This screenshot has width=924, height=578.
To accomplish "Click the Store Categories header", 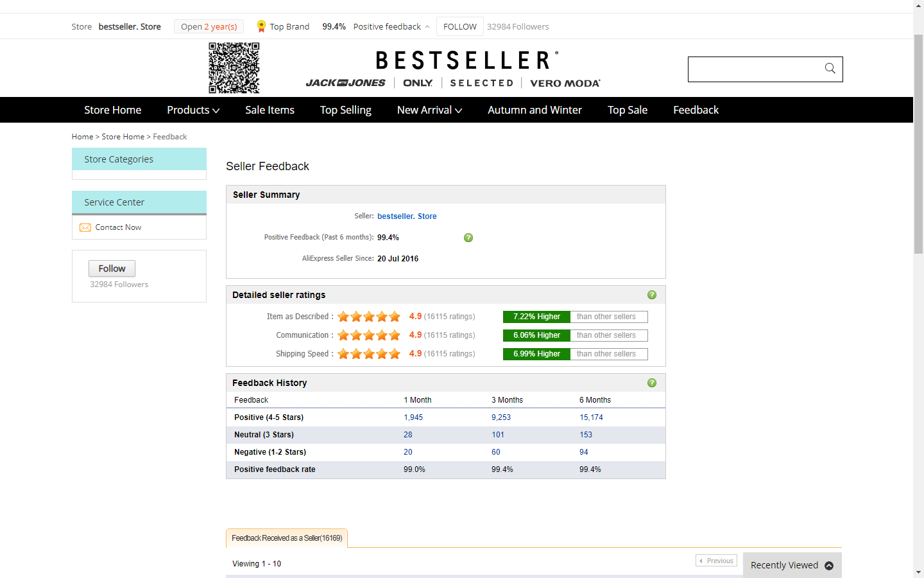I will click(139, 159).
